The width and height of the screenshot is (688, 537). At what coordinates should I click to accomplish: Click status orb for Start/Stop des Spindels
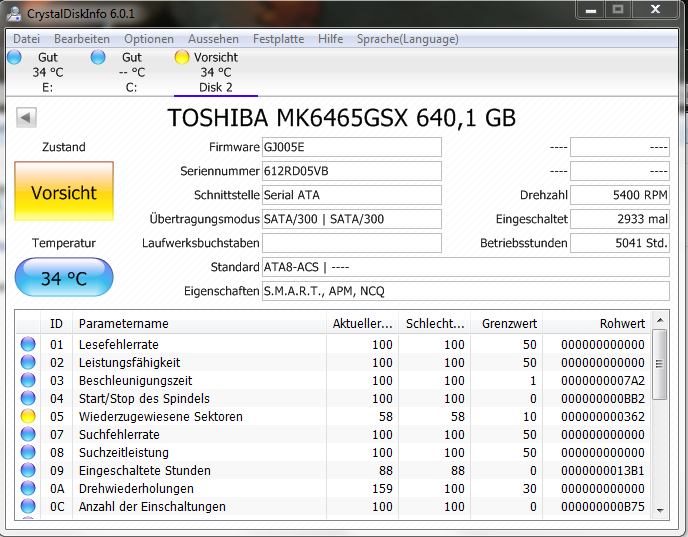coord(28,398)
